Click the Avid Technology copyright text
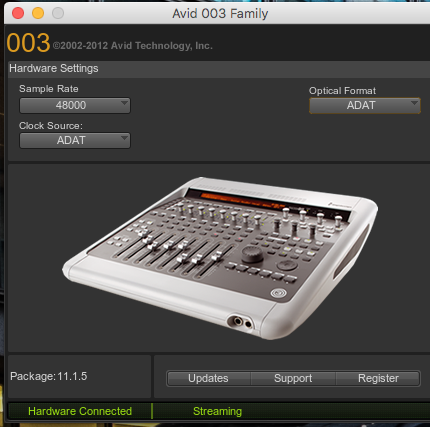The image size is (430, 427). coord(133,46)
